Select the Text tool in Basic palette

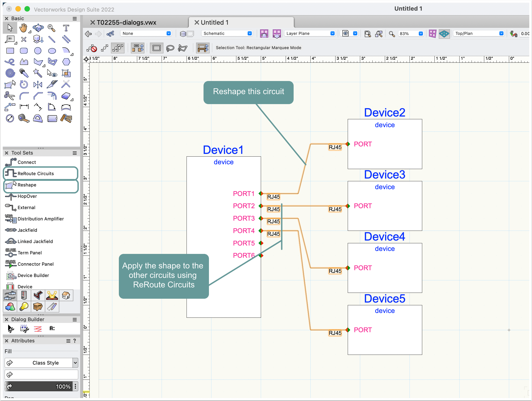pos(66,28)
